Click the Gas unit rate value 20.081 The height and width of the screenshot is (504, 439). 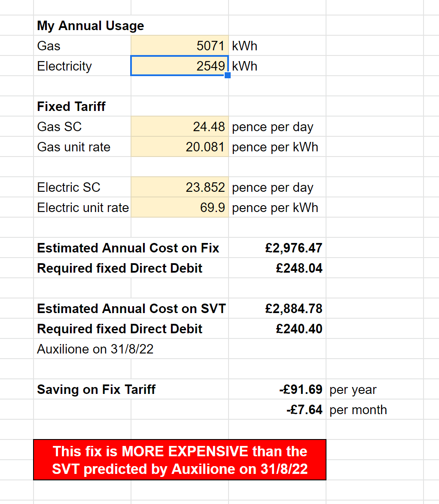click(180, 147)
